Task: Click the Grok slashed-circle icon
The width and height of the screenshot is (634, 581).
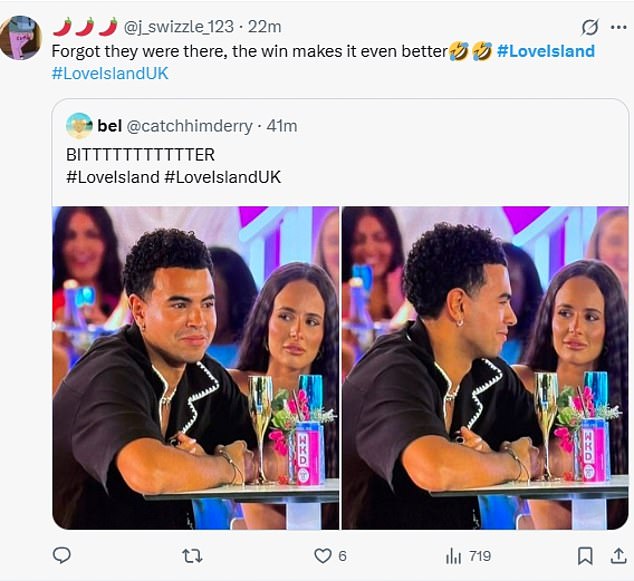Action: click(x=590, y=27)
